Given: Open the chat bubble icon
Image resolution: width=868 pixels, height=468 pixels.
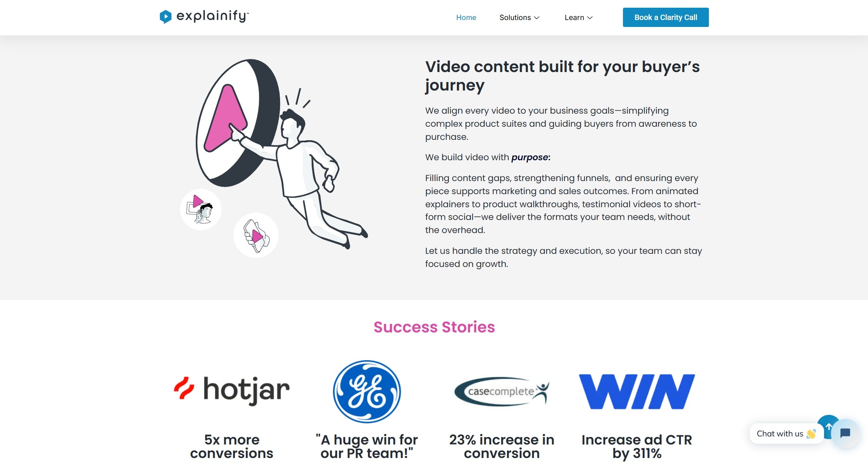Looking at the screenshot, I should (x=845, y=433).
